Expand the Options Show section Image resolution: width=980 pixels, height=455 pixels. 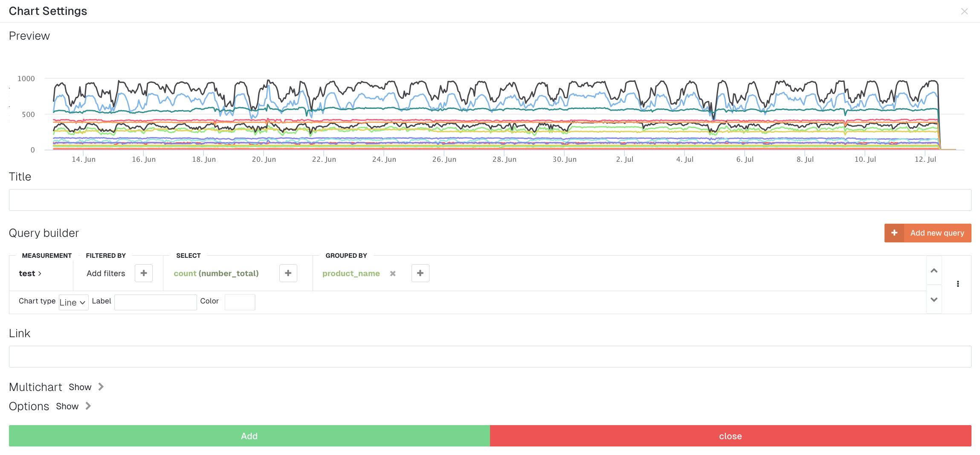point(73,406)
